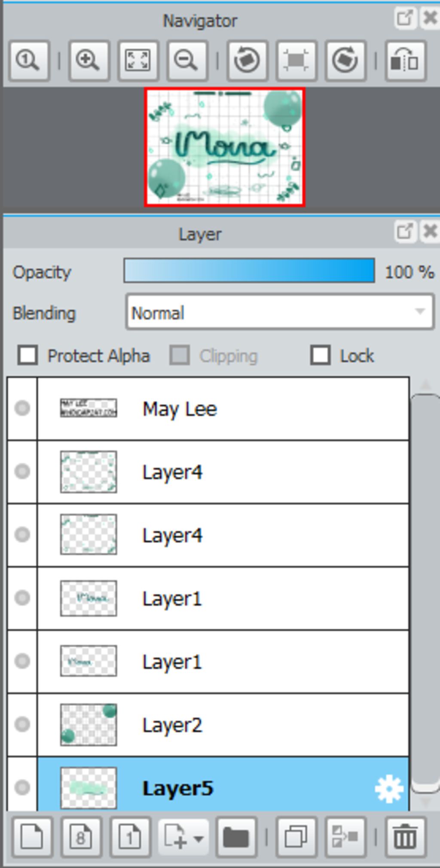Image resolution: width=440 pixels, height=868 pixels.
Task: Fit canvas to window in Navigator
Action: [x=138, y=60]
